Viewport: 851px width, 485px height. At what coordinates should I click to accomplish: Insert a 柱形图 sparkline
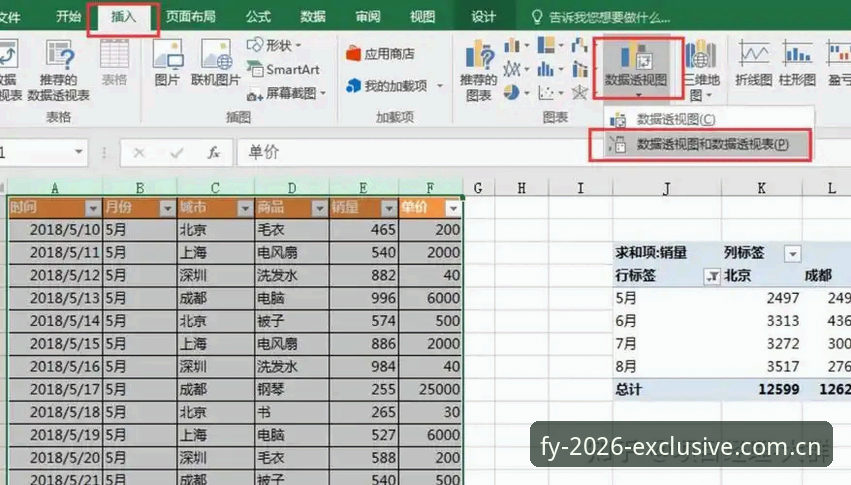point(797,64)
